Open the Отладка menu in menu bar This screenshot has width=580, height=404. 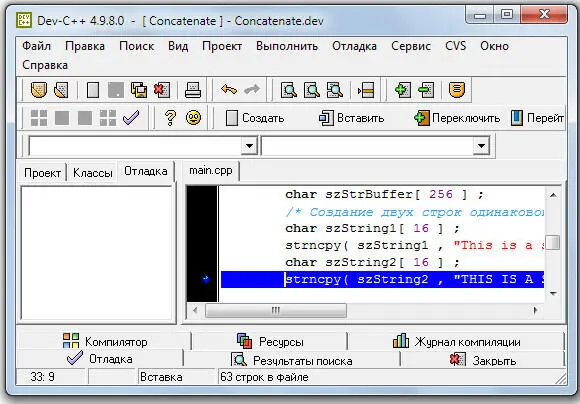(x=354, y=46)
